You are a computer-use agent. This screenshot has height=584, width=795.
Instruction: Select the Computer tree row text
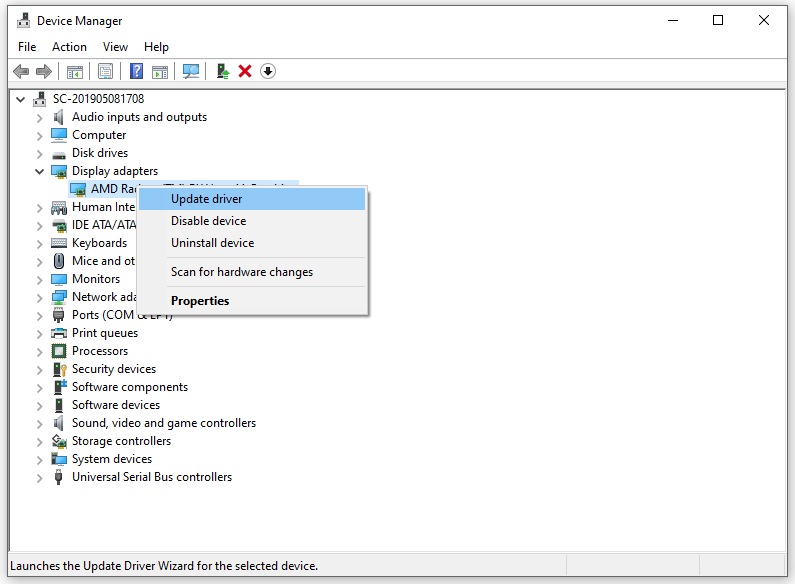[99, 135]
